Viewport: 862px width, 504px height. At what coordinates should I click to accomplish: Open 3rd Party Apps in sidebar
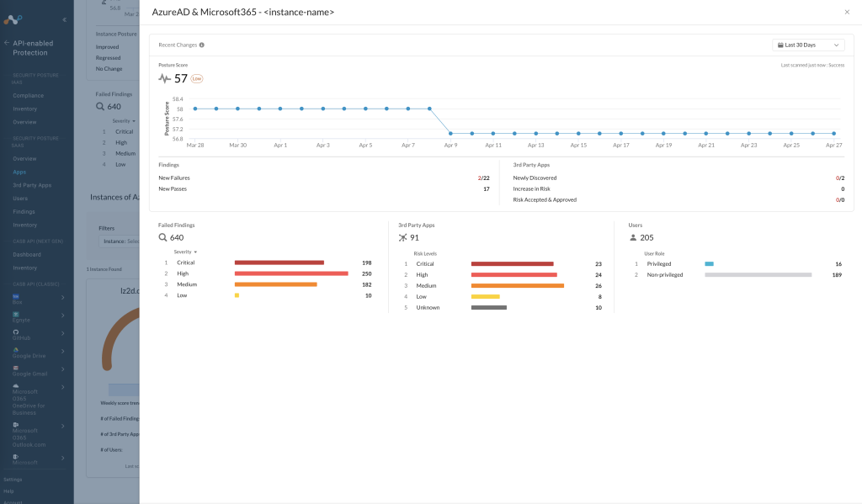tap(32, 185)
